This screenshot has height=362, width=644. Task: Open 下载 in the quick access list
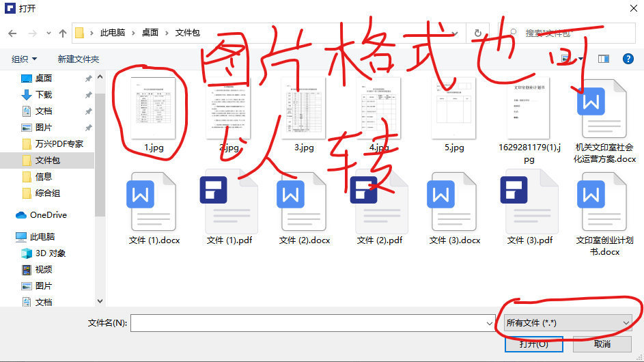coord(44,94)
